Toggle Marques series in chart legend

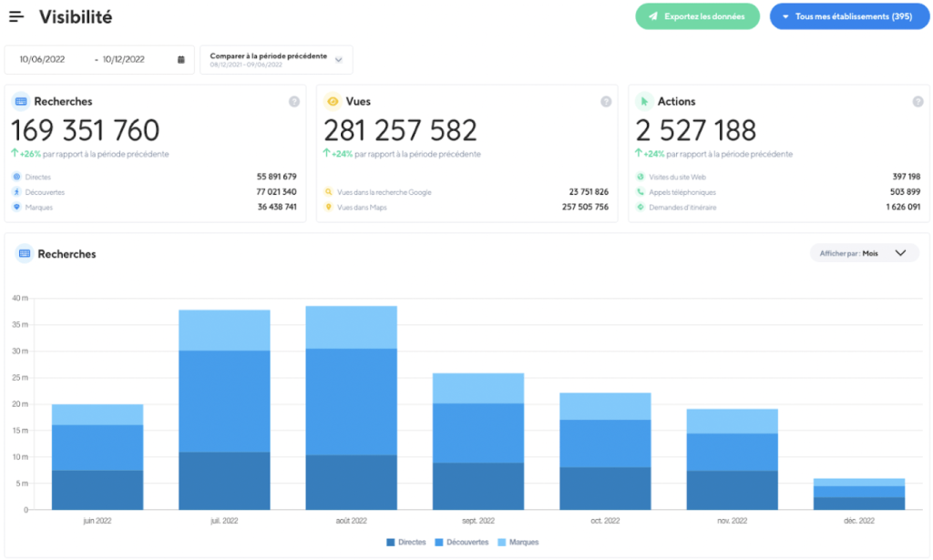pyautogui.click(x=518, y=542)
